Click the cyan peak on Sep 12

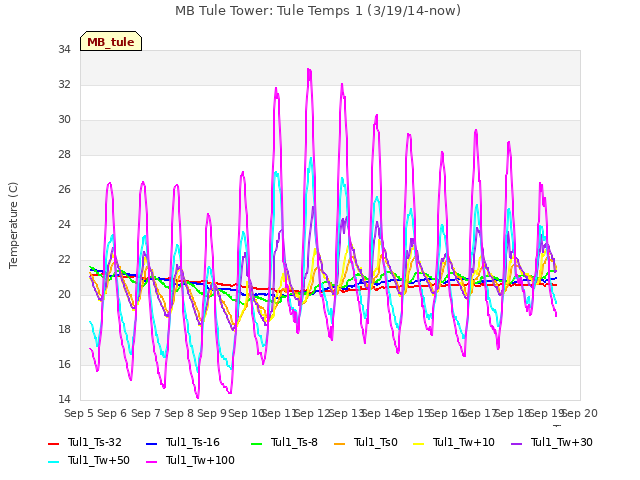[311, 158]
